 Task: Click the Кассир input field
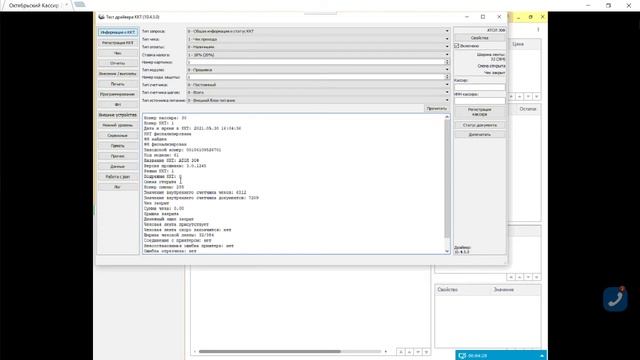click(x=480, y=87)
